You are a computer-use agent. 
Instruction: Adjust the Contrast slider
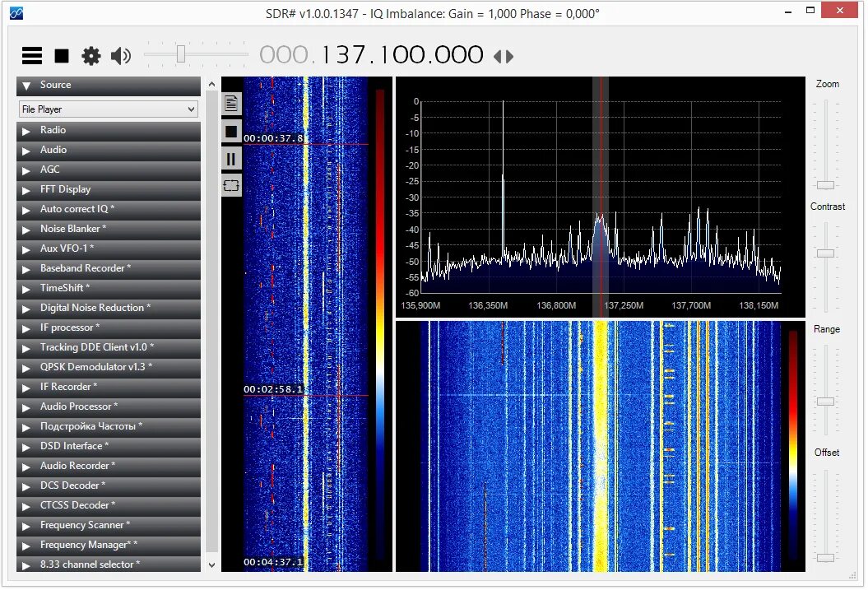[x=826, y=253]
